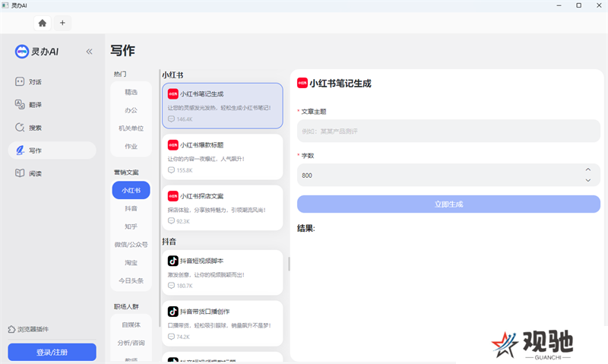
Task: Click comment icon beside 180.7K
Action: tap(172, 286)
